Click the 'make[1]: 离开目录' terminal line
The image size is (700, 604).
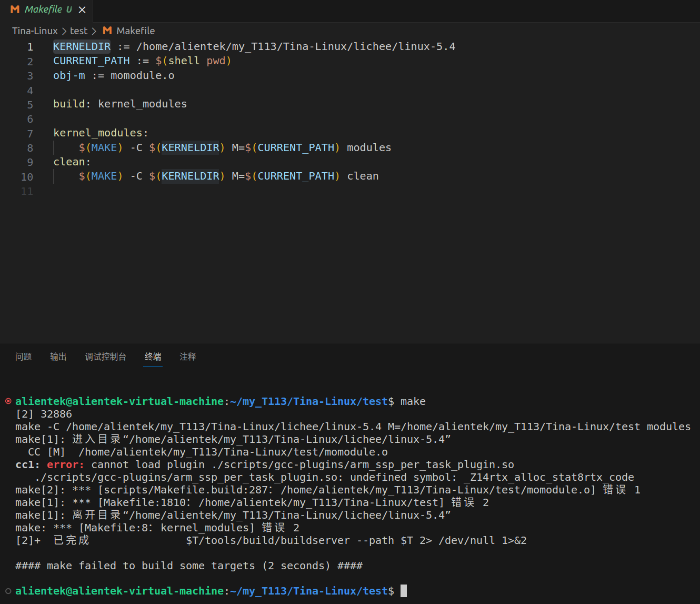[233, 515]
